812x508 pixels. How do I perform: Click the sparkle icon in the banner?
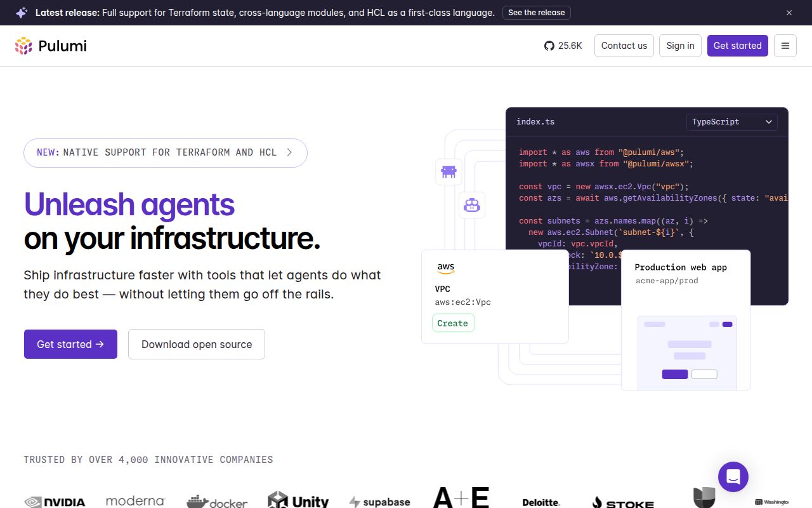22,13
